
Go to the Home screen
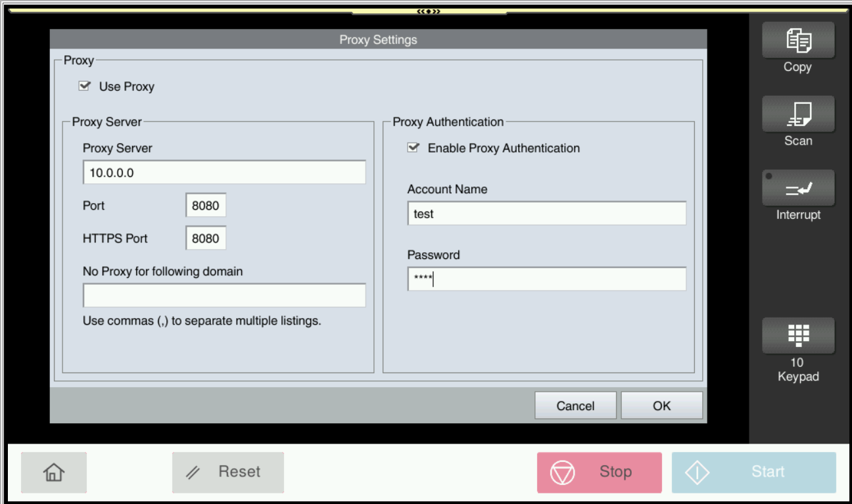[x=54, y=472]
